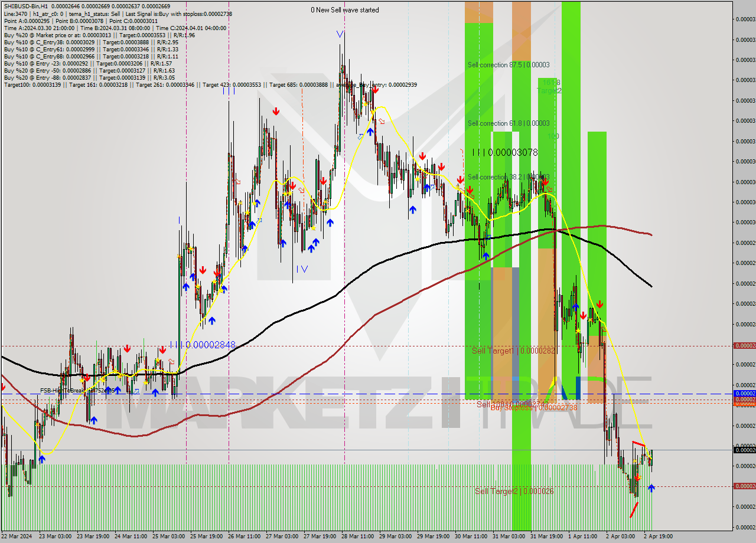Screen dimensions: 756x543
Task: Select the green 'Target2' Fibonacci label
Action: [x=549, y=91]
